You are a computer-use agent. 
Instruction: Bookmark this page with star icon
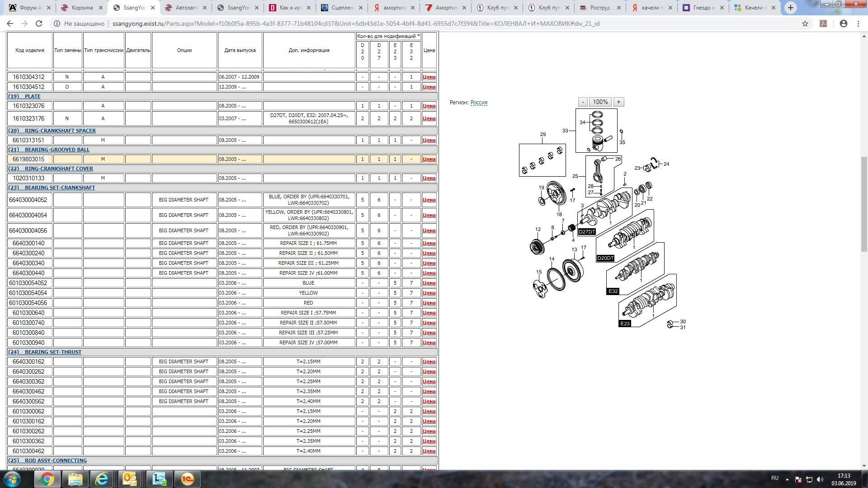(805, 23)
